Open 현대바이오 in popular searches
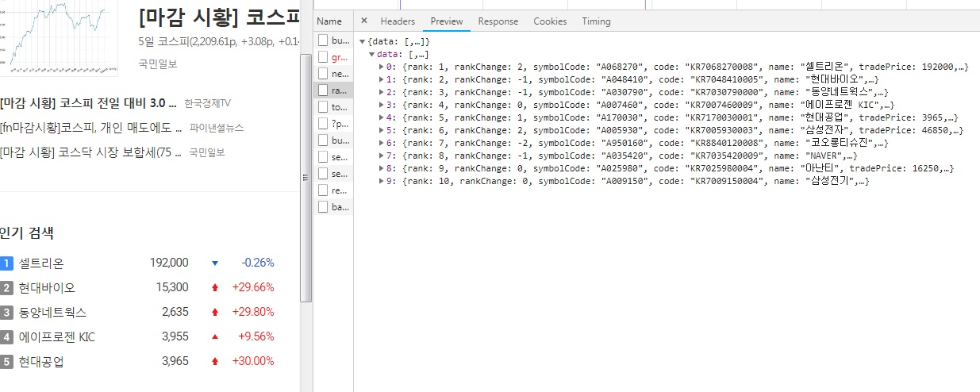This screenshot has width=980, height=392. click(x=48, y=287)
